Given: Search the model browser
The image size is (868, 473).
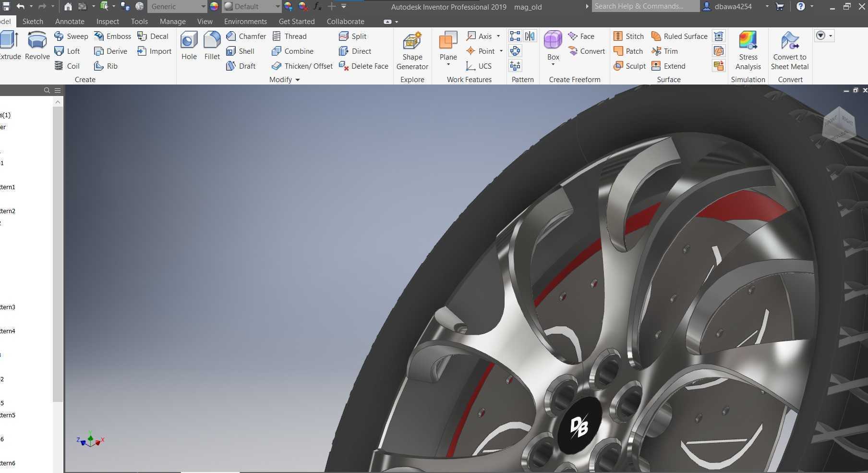Looking at the screenshot, I should [x=47, y=90].
